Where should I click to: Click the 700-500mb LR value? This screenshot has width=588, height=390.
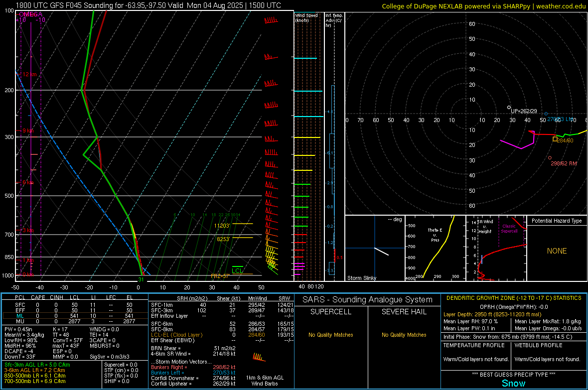(35, 381)
